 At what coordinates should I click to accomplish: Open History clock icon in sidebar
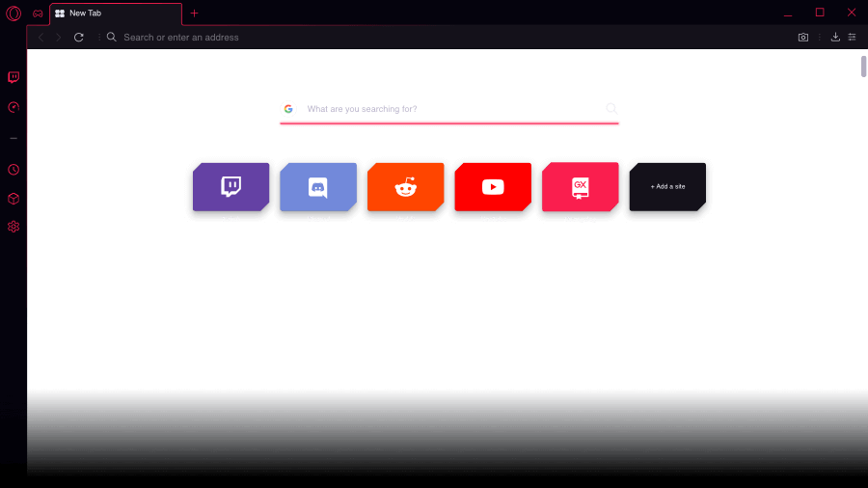[x=14, y=170]
